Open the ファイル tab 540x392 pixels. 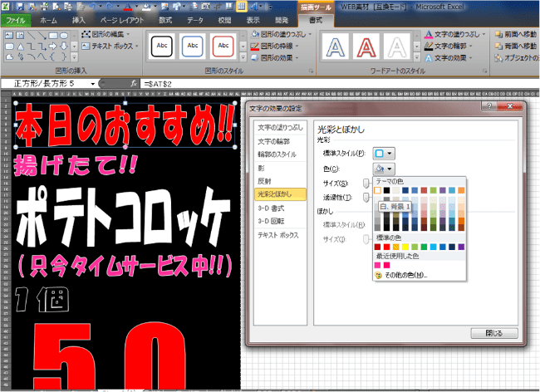tap(16, 20)
